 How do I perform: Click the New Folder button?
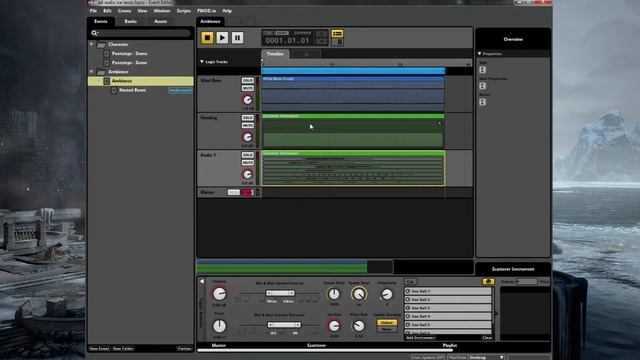(123, 349)
